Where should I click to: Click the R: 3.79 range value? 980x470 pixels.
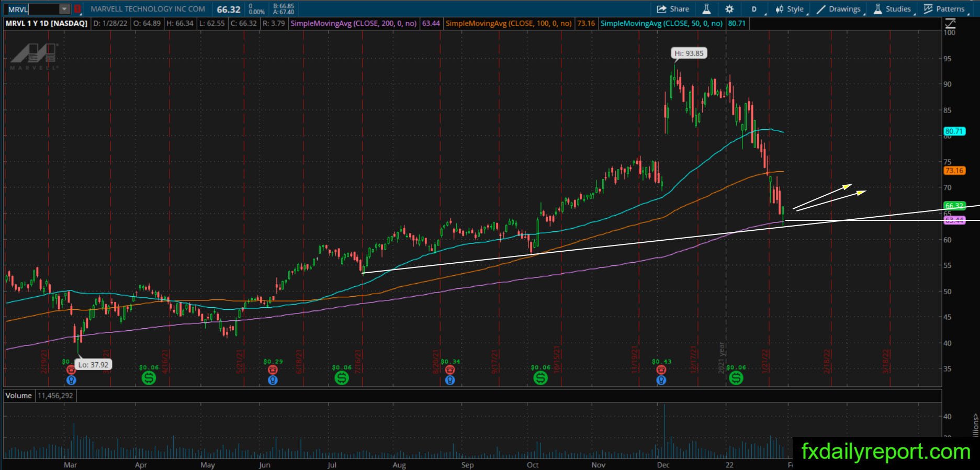pyautogui.click(x=274, y=24)
